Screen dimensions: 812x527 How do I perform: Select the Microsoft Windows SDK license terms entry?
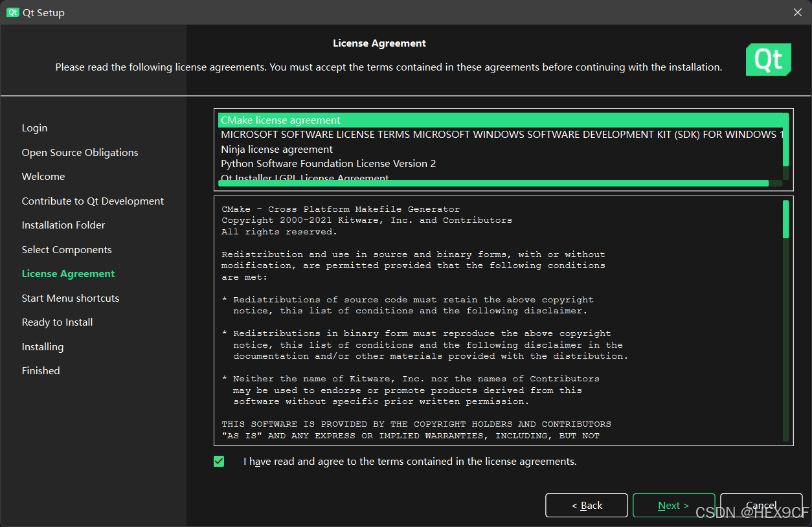pos(501,135)
